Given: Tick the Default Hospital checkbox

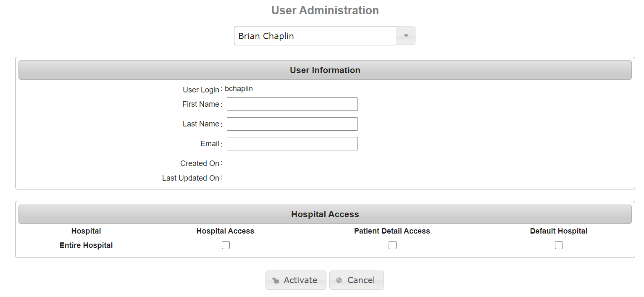Looking at the screenshot, I should (559, 245).
